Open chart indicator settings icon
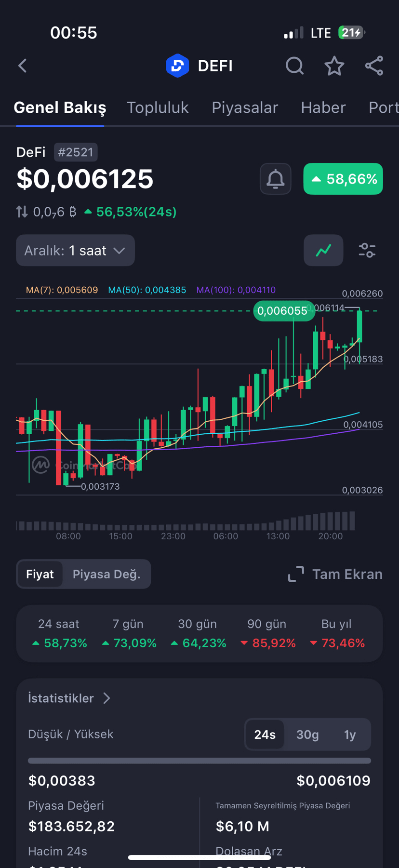This screenshot has width=399, height=868. (367, 250)
